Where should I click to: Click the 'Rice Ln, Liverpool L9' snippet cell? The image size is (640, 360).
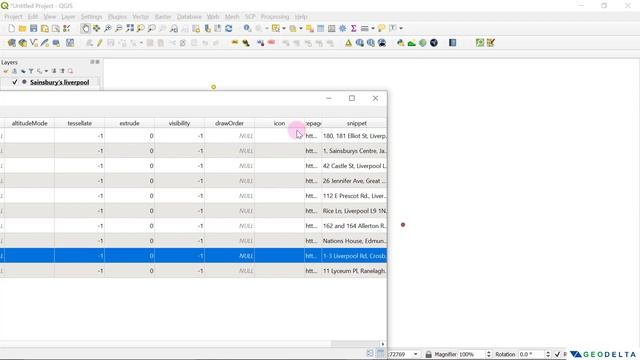pyautogui.click(x=354, y=211)
